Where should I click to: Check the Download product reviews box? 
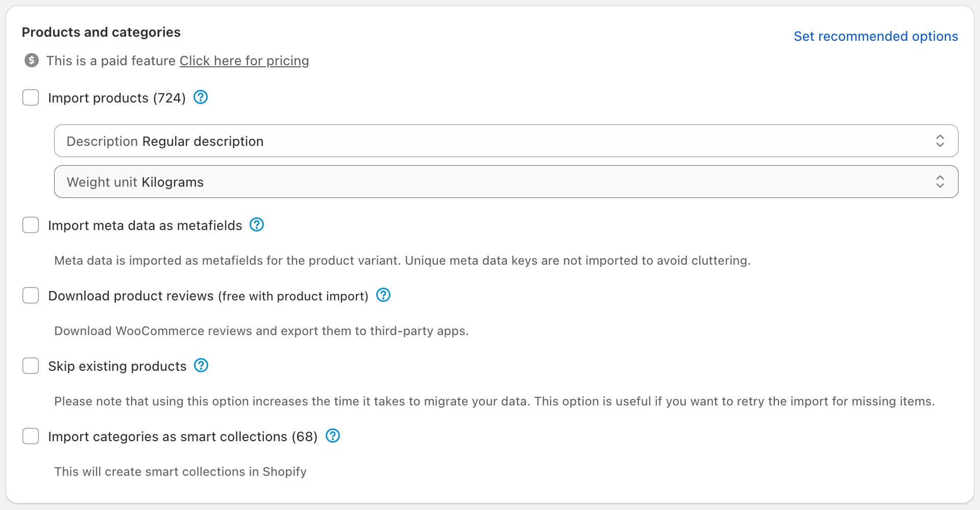[31, 295]
